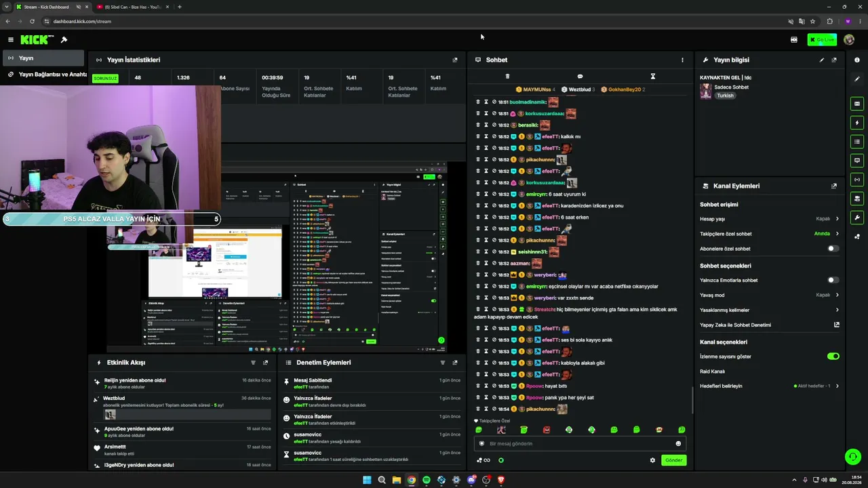Screen dimensions: 868x488
Task: Click top gifter MAYMUNss
Action: tap(536, 89)
